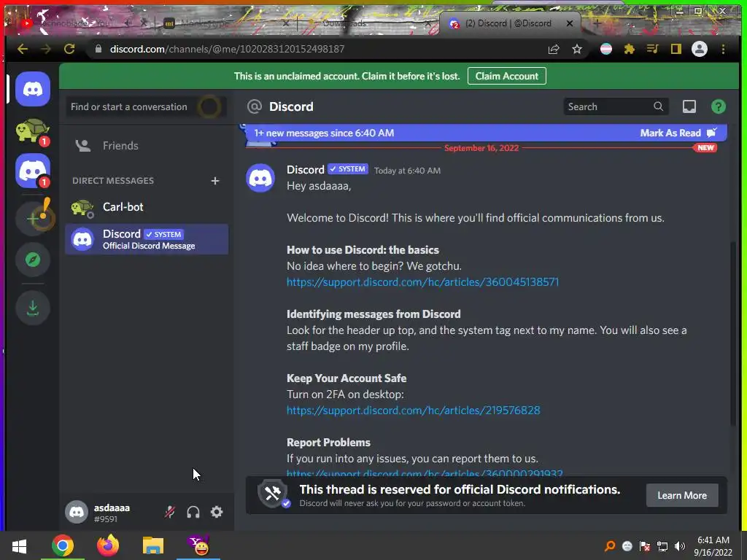Open support article 219576828 link
Screen dimensions: 747x560
point(413,411)
